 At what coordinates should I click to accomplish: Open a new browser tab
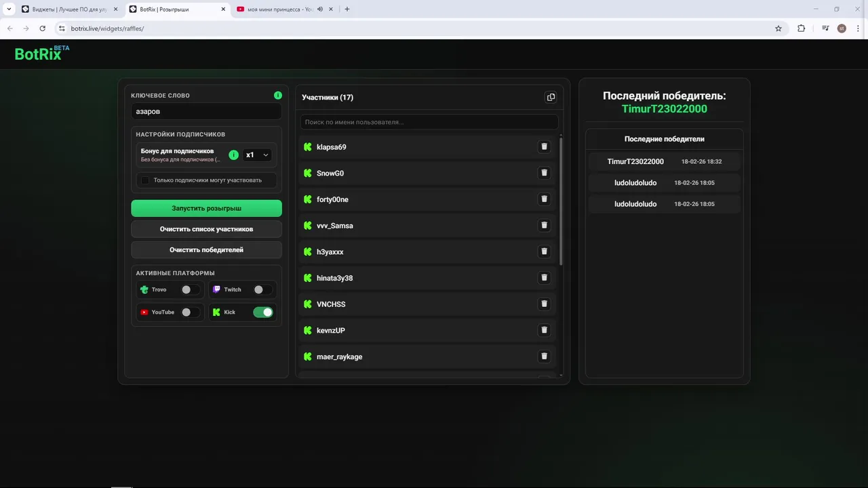tap(347, 9)
